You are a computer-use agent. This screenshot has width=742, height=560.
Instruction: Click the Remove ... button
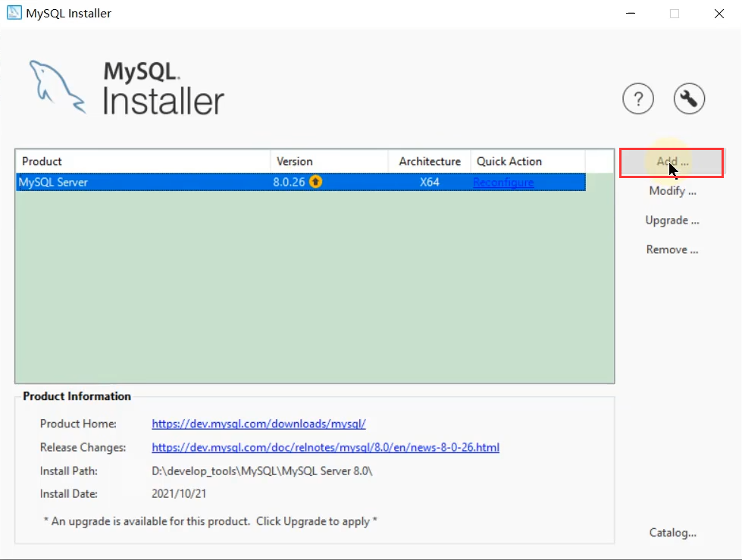(672, 250)
